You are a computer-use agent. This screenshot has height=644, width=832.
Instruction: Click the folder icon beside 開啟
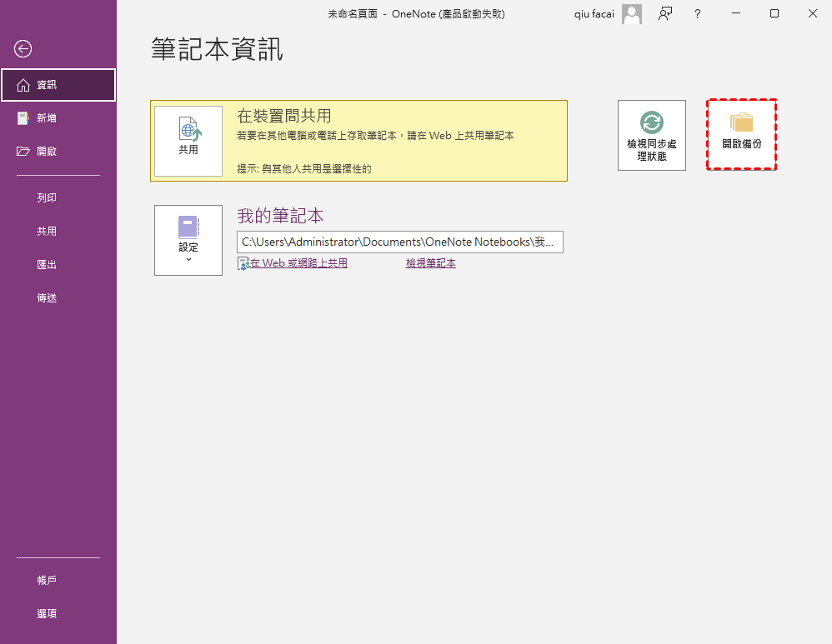pyautogui.click(x=23, y=152)
